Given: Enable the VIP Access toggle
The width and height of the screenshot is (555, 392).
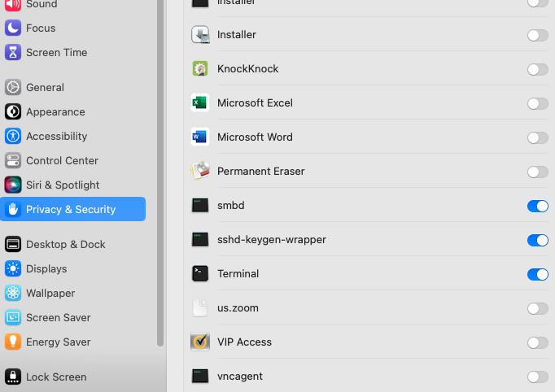Looking at the screenshot, I should tap(538, 342).
